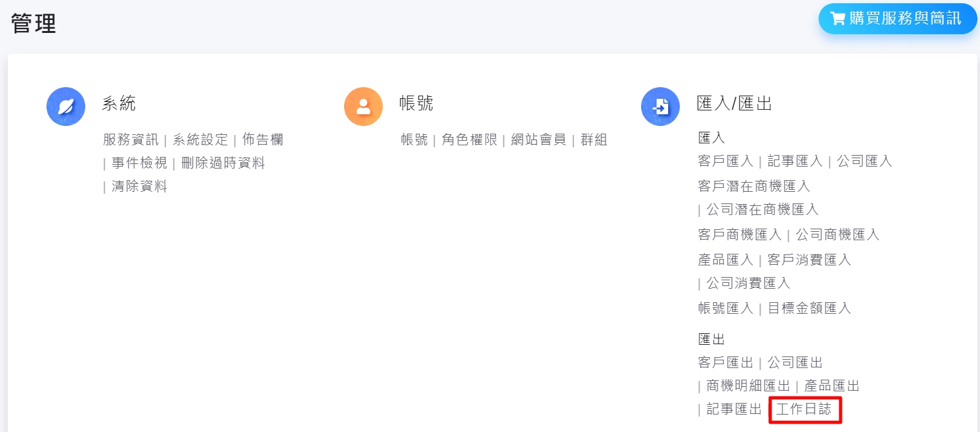Open 角色權限 role permissions
980x432 pixels.
pyautogui.click(x=469, y=139)
